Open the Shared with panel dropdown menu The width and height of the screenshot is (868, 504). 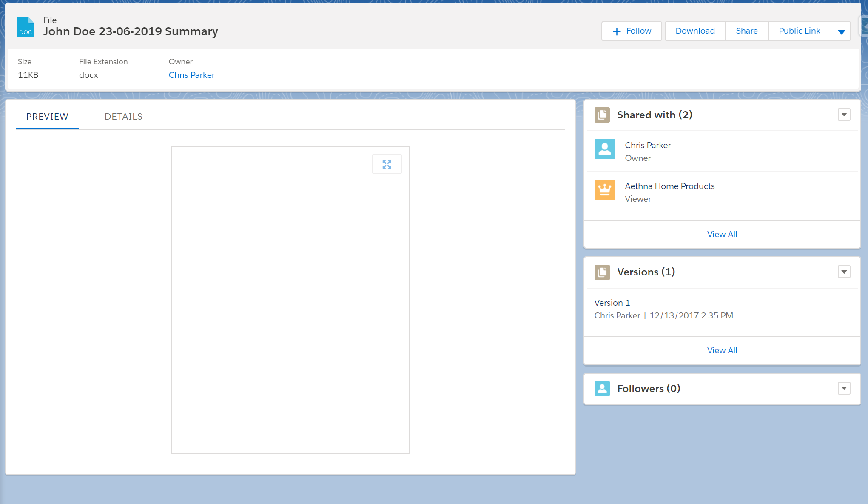(844, 115)
